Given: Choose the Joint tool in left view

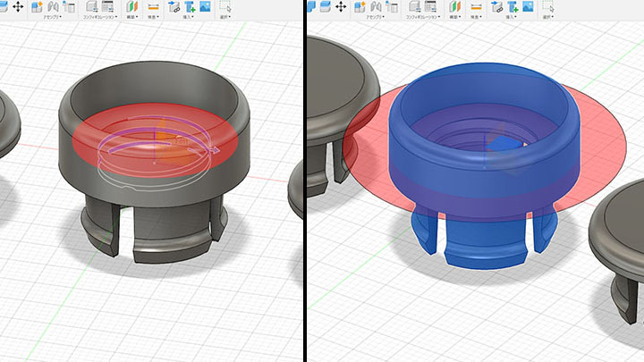Looking at the screenshot, I should [x=53, y=6].
